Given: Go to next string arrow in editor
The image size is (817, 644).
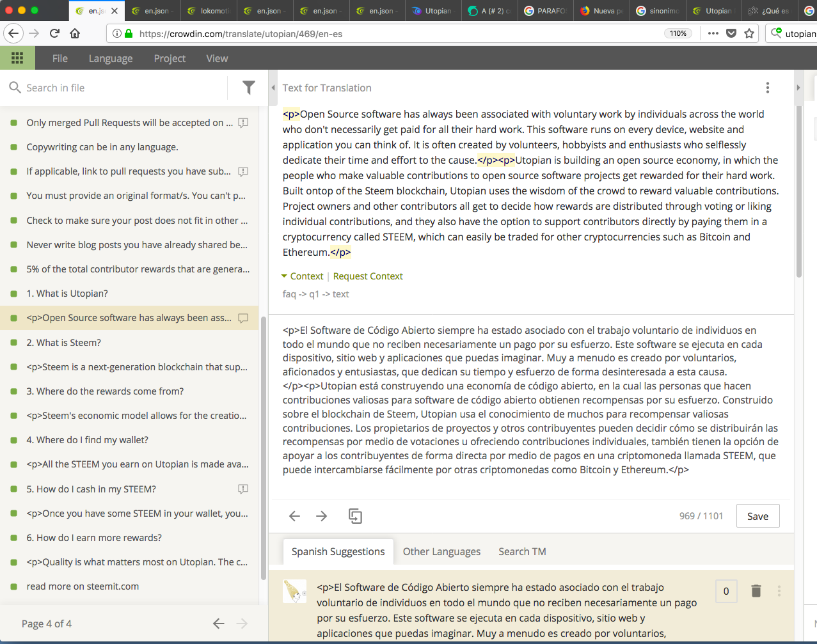Looking at the screenshot, I should tap(322, 516).
